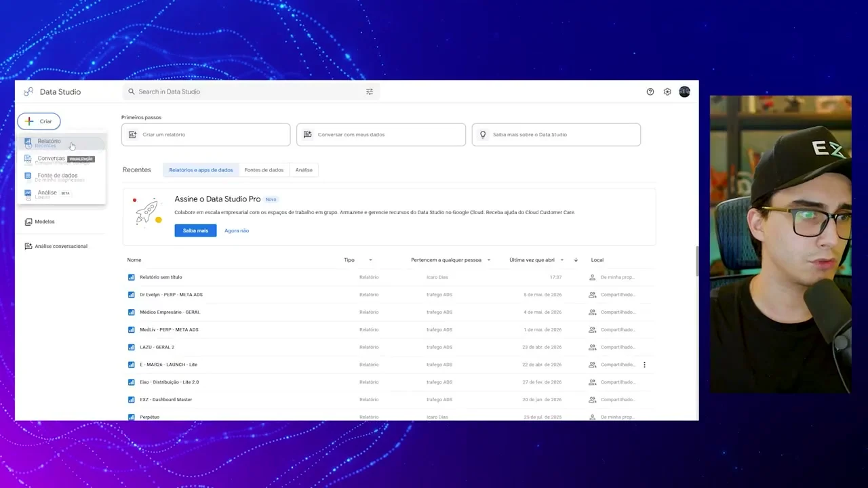Click the Criar um relatório card
Image resolution: width=868 pixels, height=488 pixels.
(205, 134)
